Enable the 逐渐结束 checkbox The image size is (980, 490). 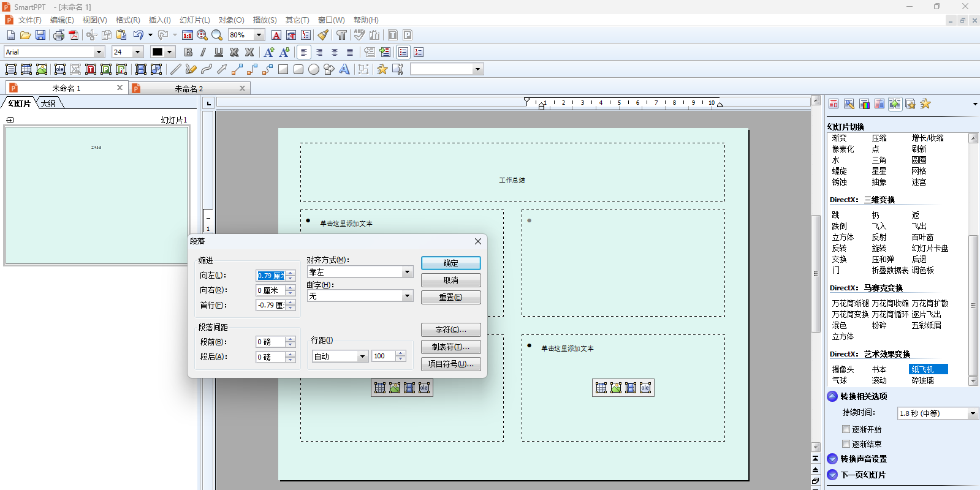(846, 444)
